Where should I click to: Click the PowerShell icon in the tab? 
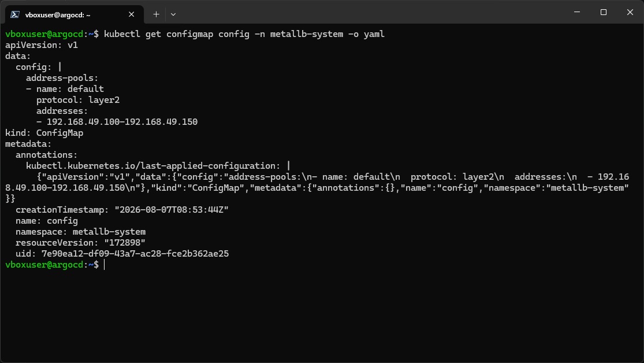tap(15, 14)
